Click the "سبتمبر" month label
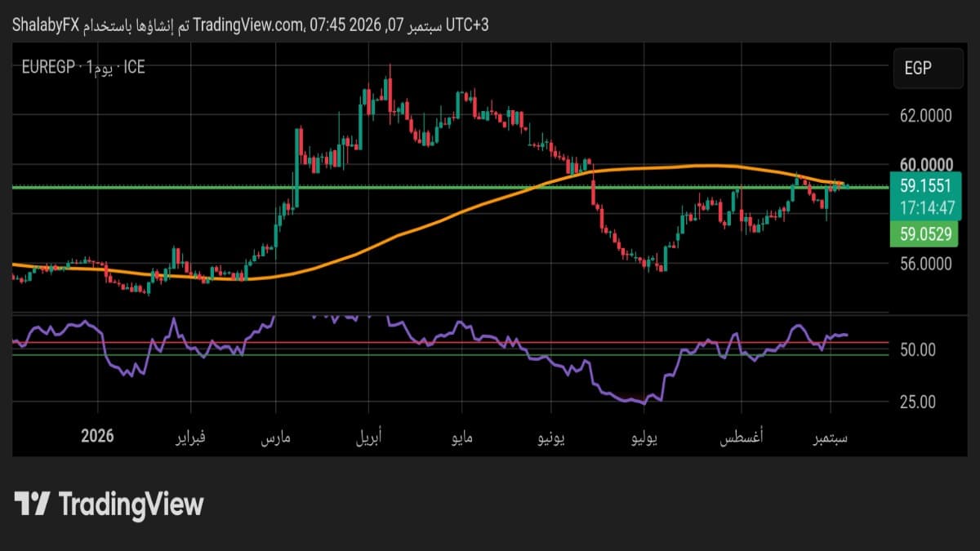980x551 pixels. (x=831, y=439)
